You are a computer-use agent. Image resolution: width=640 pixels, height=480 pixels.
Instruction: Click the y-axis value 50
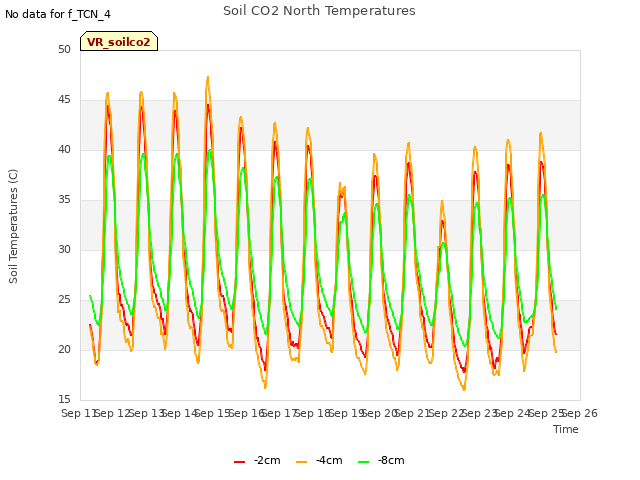coord(64,49)
